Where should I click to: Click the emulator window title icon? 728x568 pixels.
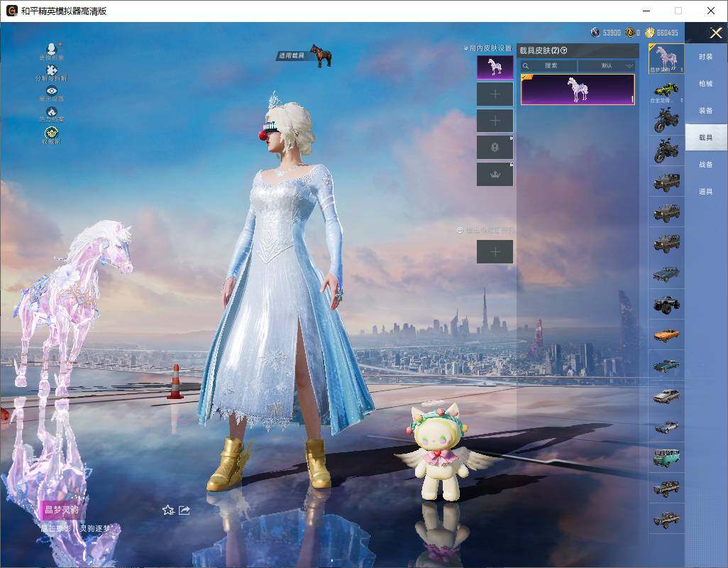[x=11, y=11]
